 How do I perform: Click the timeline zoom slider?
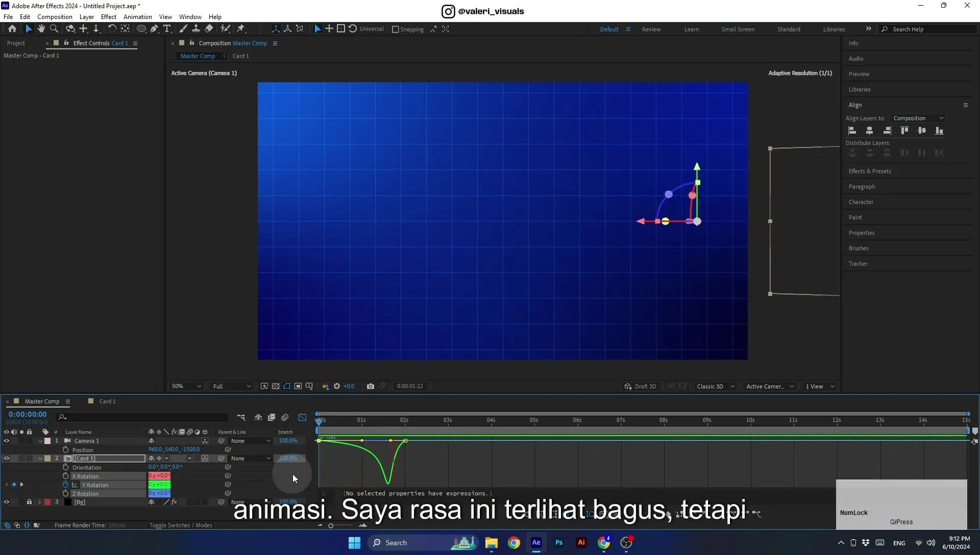click(x=331, y=525)
